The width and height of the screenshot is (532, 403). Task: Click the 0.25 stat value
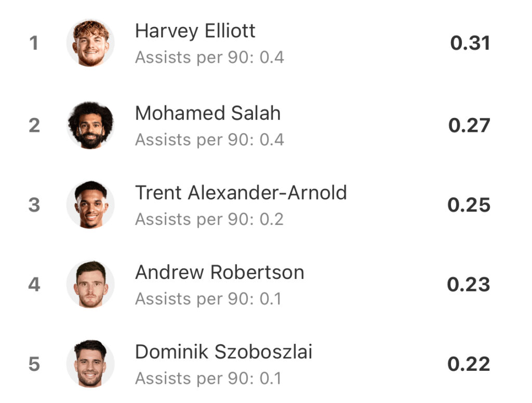coord(469,205)
